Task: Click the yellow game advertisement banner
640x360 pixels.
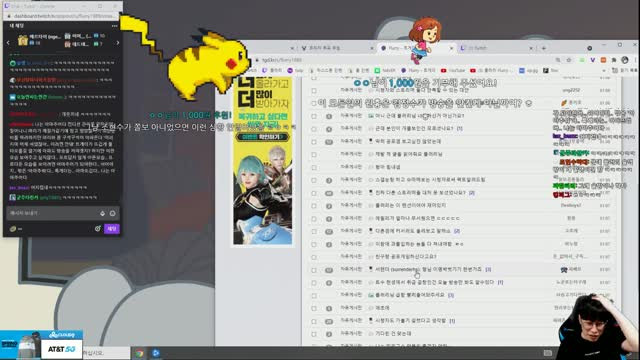Action: (x=263, y=160)
